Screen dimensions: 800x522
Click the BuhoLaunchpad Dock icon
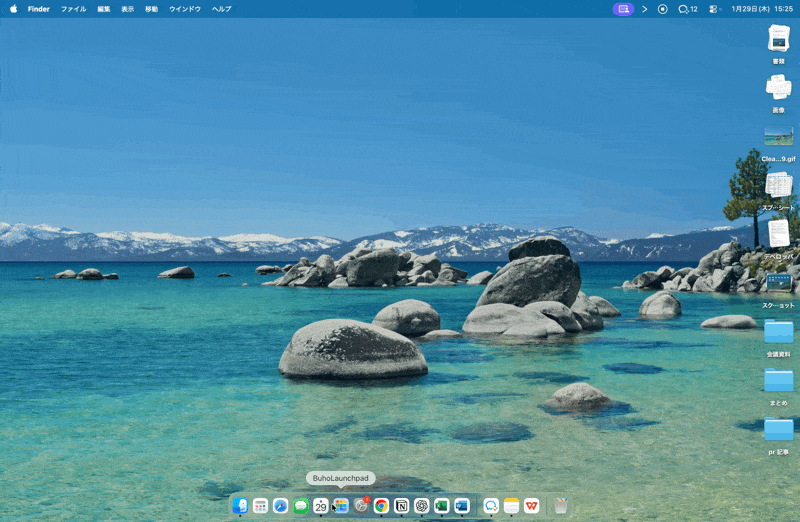pyautogui.click(x=341, y=506)
